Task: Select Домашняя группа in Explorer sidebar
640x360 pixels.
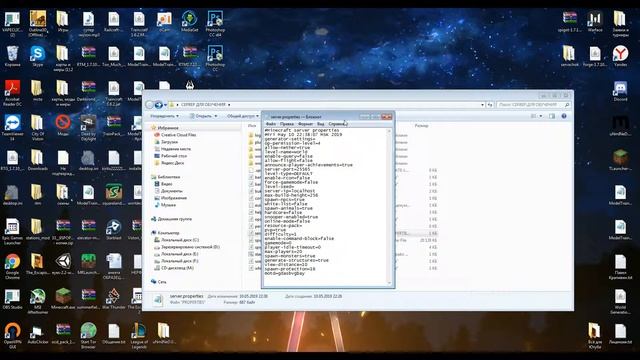Action: 174,219
